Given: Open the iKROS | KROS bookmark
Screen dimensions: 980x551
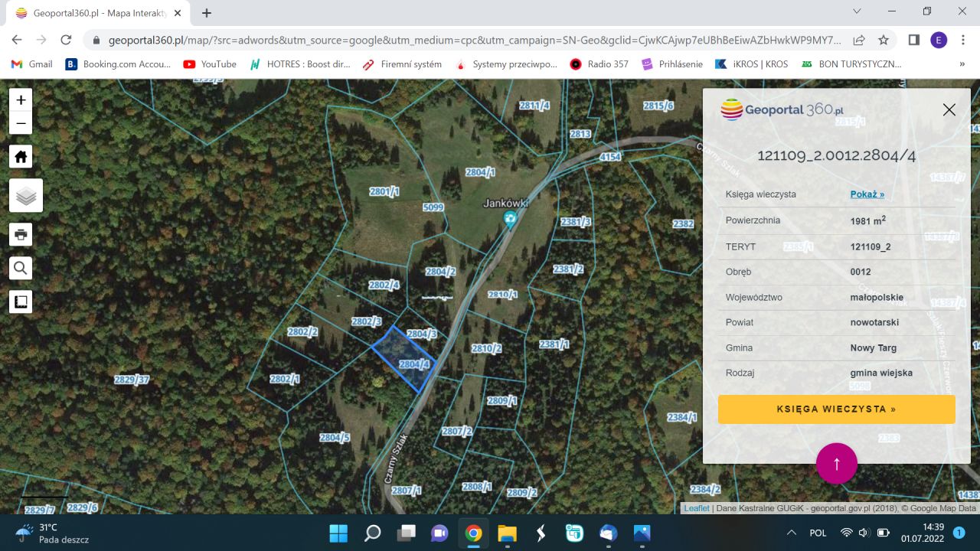Looking at the screenshot, I should click(x=751, y=64).
